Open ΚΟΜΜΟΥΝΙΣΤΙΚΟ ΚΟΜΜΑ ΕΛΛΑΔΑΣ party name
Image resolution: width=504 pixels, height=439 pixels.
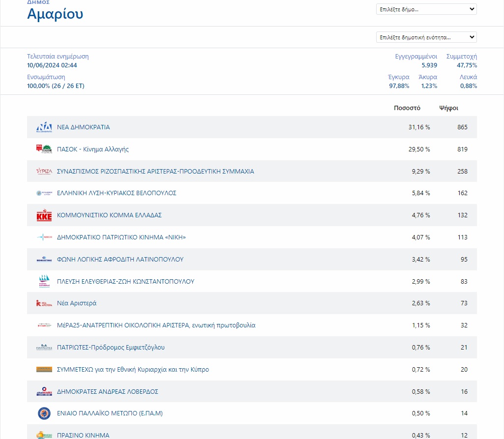point(109,215)
